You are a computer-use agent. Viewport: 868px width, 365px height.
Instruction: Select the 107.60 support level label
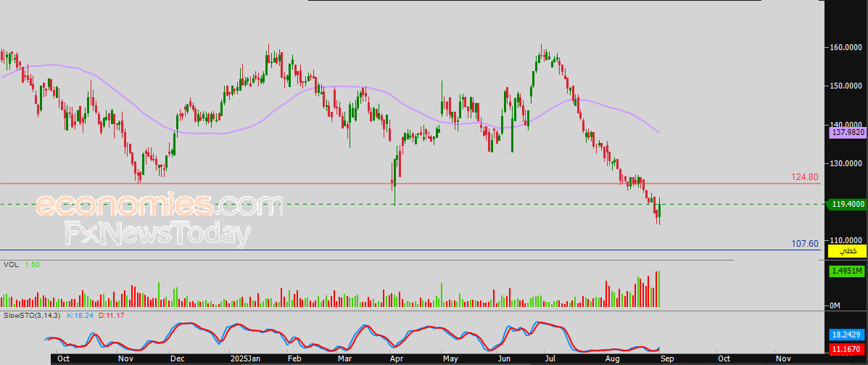[805, 243]
